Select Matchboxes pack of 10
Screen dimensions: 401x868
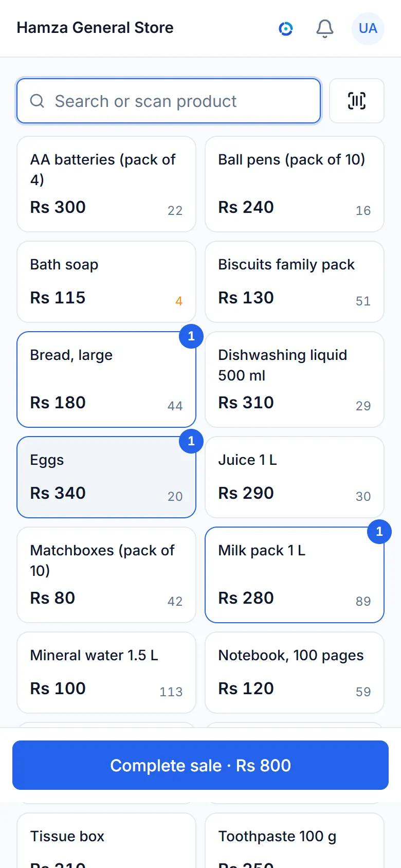[106, 575]
